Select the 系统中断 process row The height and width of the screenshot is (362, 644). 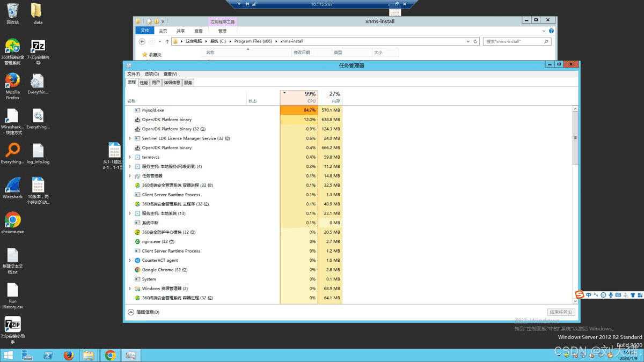click(234, 223)
